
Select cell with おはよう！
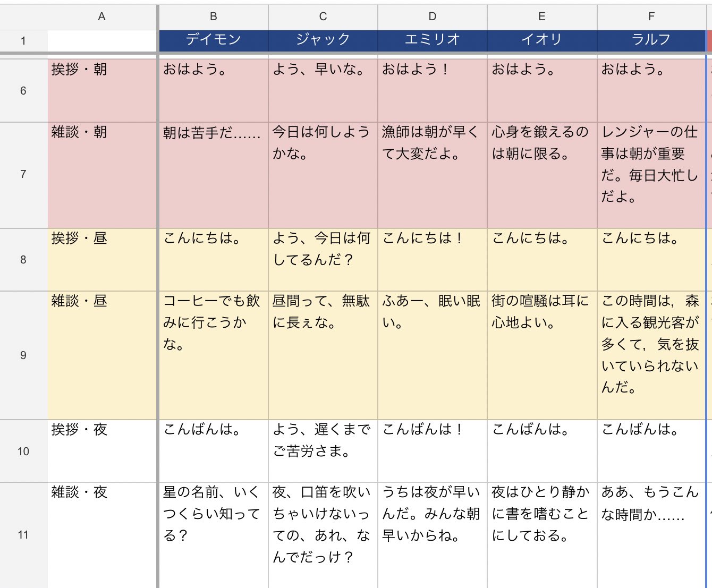click(433, 91)
